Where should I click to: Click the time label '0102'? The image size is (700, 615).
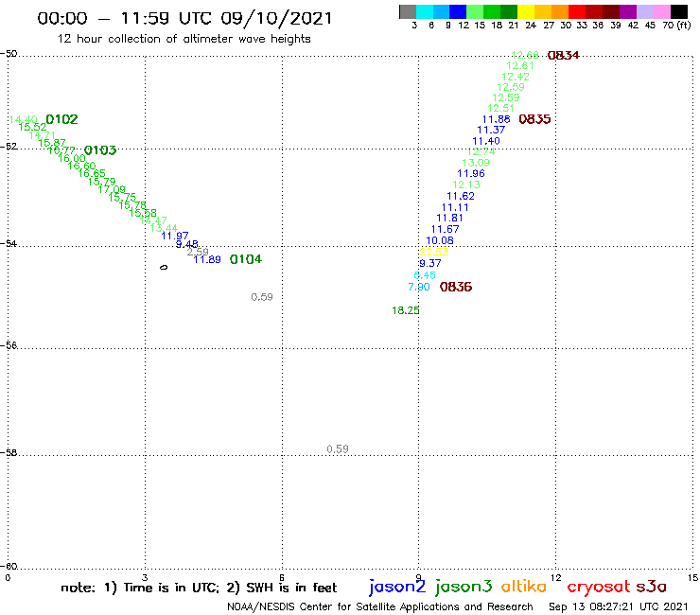[x=61, y=119]
